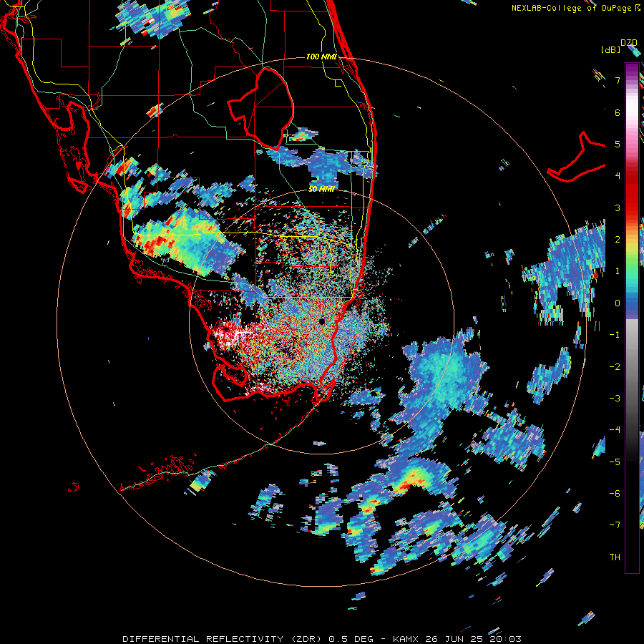Click the positive 4 value on the scale
Viewport: 644px width, 644px height.
tap(618, 176)
